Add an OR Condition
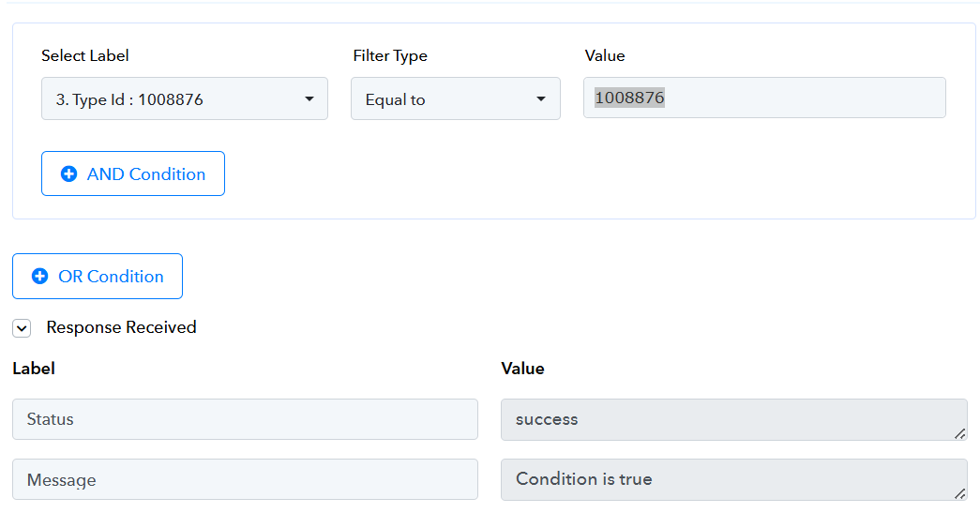The height and width of the screenshot is (513, 980). click(x=98, y=277)
